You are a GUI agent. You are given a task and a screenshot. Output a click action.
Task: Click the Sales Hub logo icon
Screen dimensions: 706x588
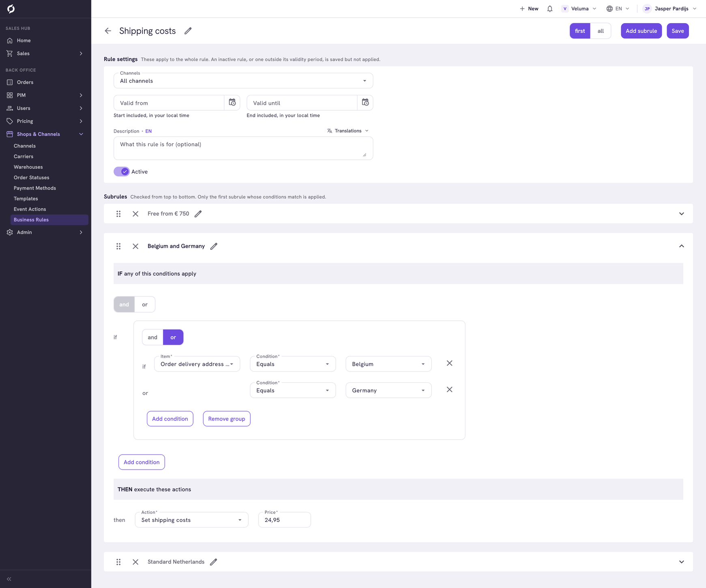point(11,9)
